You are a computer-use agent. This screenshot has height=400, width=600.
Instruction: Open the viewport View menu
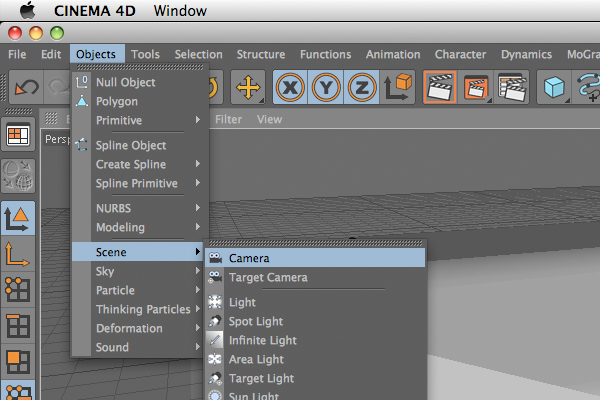[269, 119]
